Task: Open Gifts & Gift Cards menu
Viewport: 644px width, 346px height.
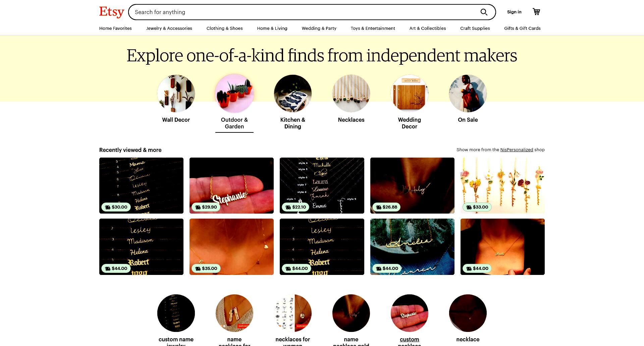Action: point(522,28)
